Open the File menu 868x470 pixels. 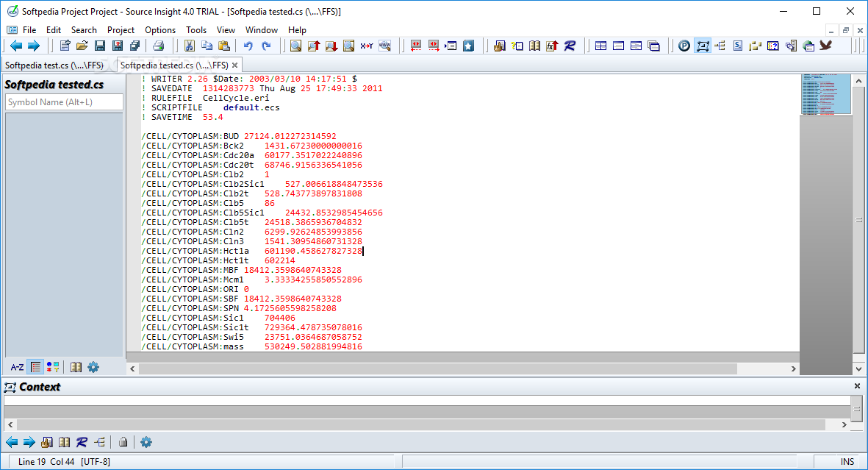[x=29, y=30]
